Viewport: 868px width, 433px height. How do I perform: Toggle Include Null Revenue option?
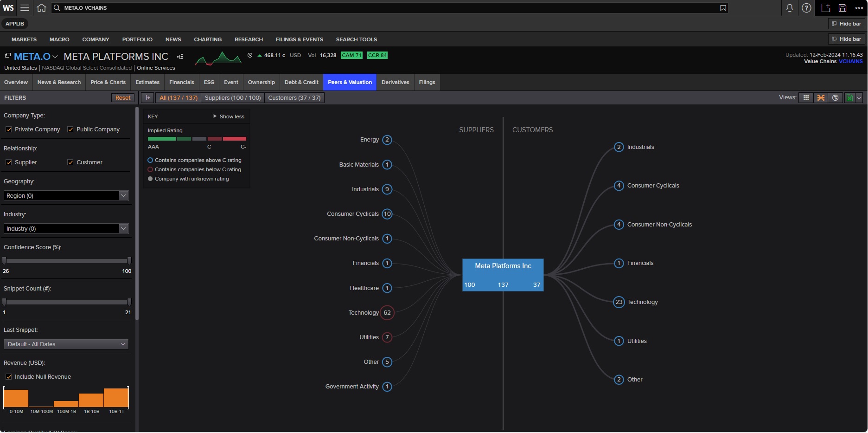9,376
